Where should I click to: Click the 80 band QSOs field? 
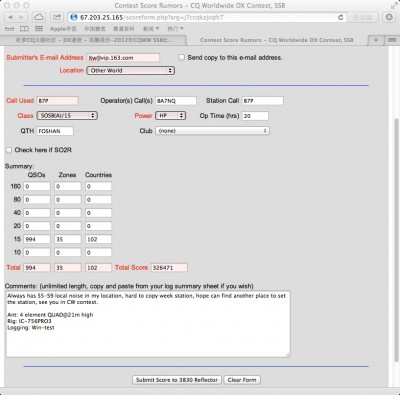[37, 200]
